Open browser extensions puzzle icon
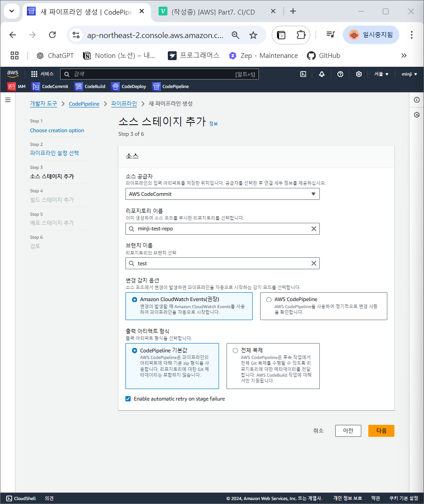Viewport: 424px width, 504px height. coord(301,35)
